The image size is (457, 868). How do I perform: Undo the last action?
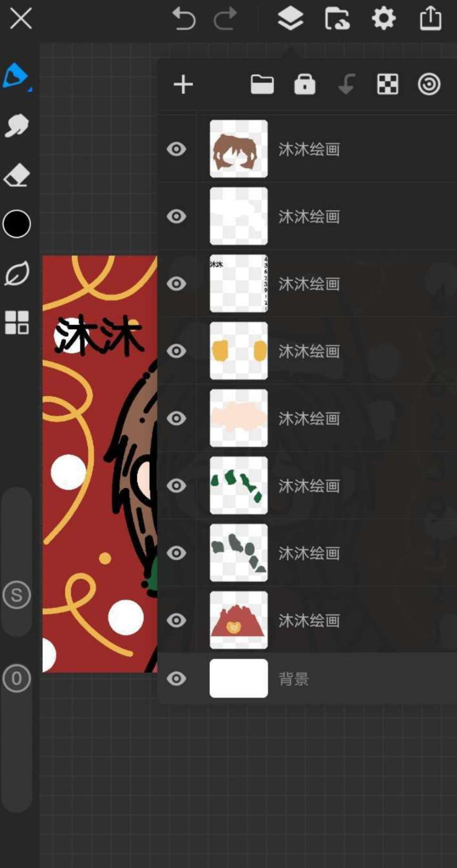pos(184,19)
